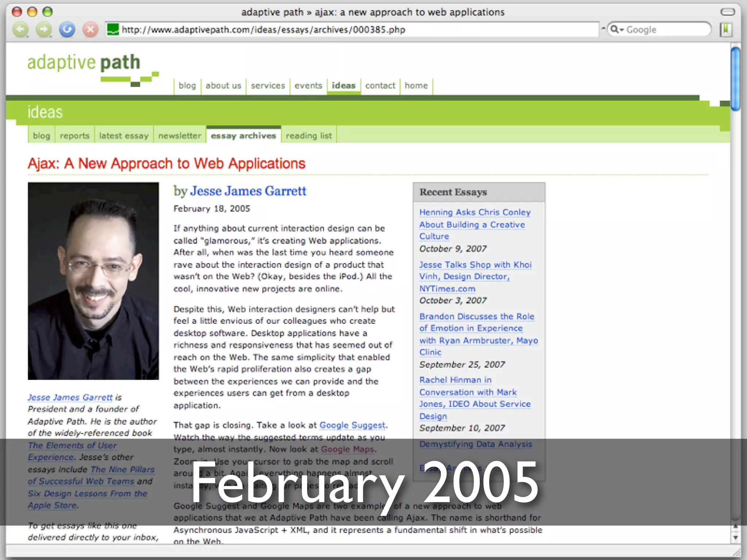Click the Ajax article title heading
The width and height of the screenshot is (747, 560).
[x=167, y=163]
